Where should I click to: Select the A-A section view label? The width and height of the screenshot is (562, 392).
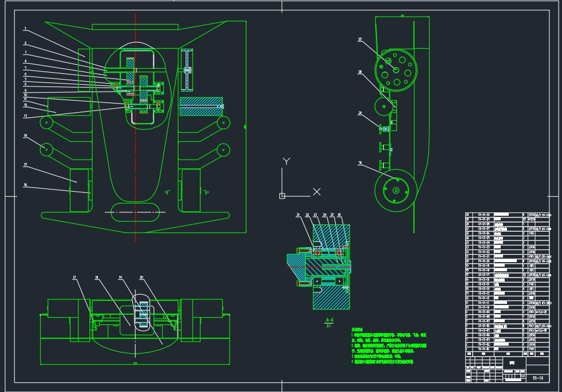point(329,320)
